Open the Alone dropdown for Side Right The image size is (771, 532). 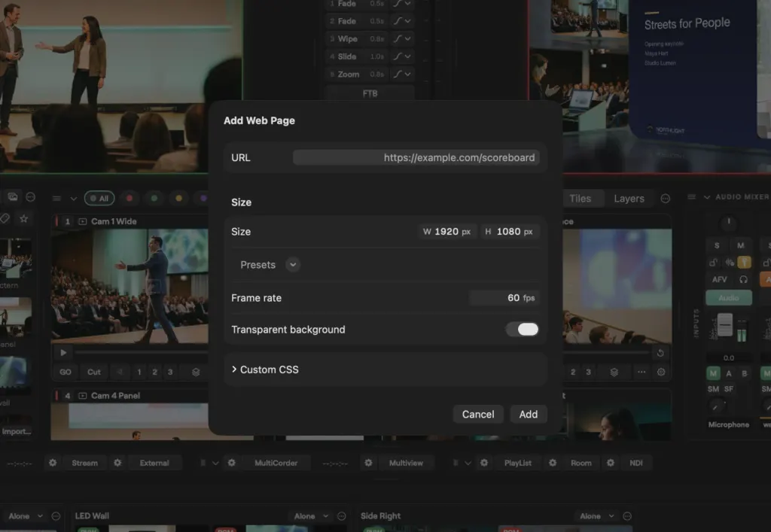[x=597, y=516]
